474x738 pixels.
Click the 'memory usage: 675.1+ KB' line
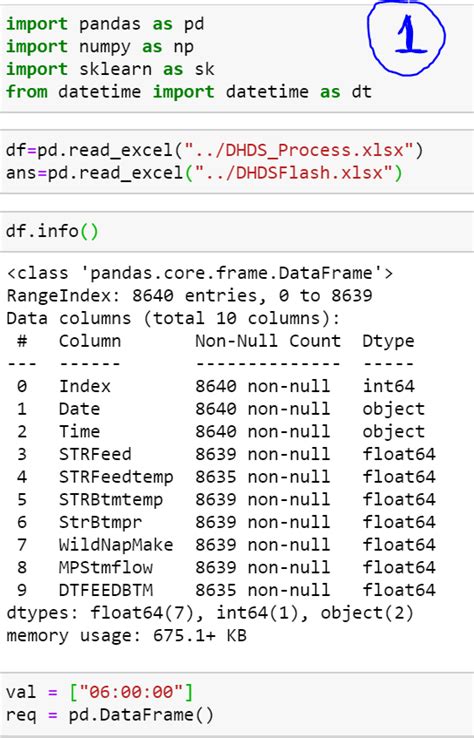coord(126,635)
